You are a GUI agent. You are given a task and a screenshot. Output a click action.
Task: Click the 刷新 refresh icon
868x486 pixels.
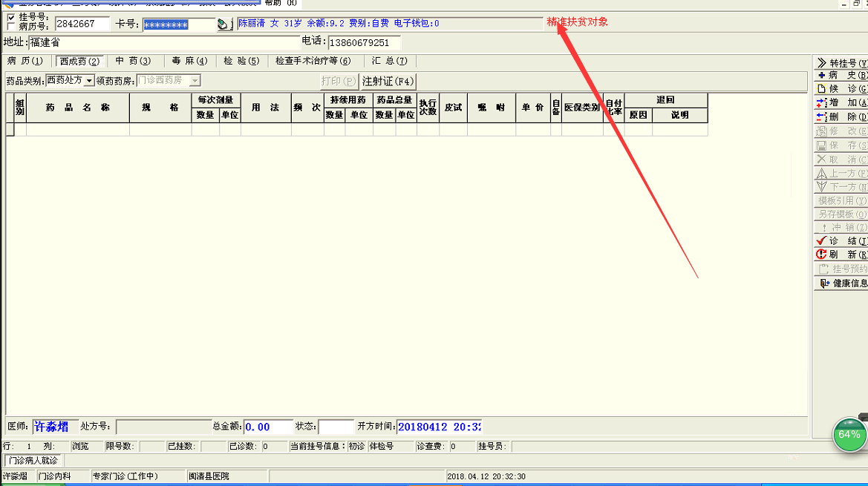point(822,255)
